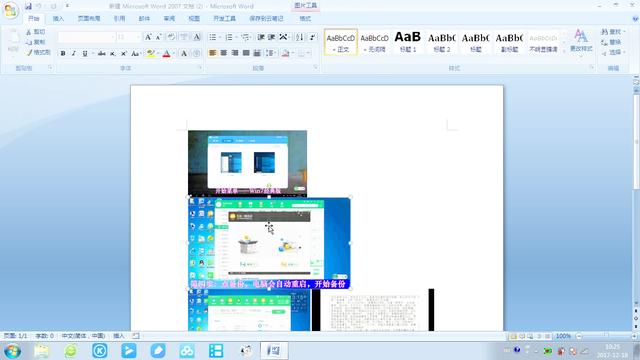
Task: Open the file folder icon in taskbar
Action: (x=41, y=351)
